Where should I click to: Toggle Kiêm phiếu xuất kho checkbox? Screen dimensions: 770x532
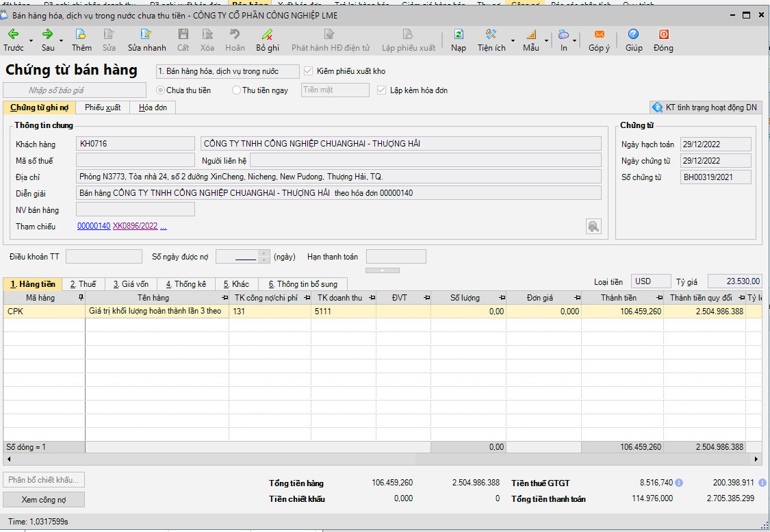tap(309, 71)
